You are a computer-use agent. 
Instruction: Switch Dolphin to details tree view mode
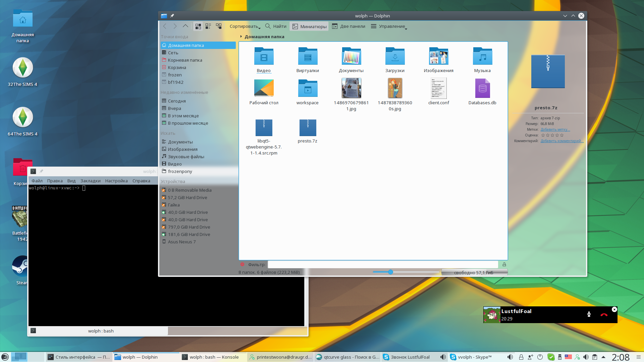(x=219, y=26)
